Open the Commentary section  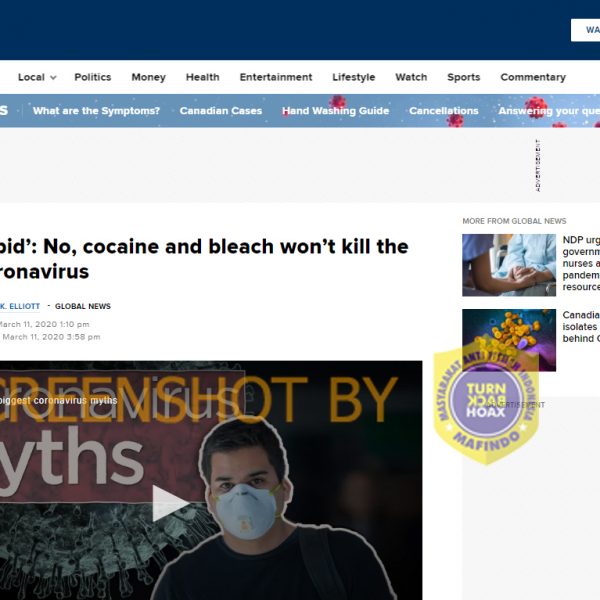tap(533, 77)
